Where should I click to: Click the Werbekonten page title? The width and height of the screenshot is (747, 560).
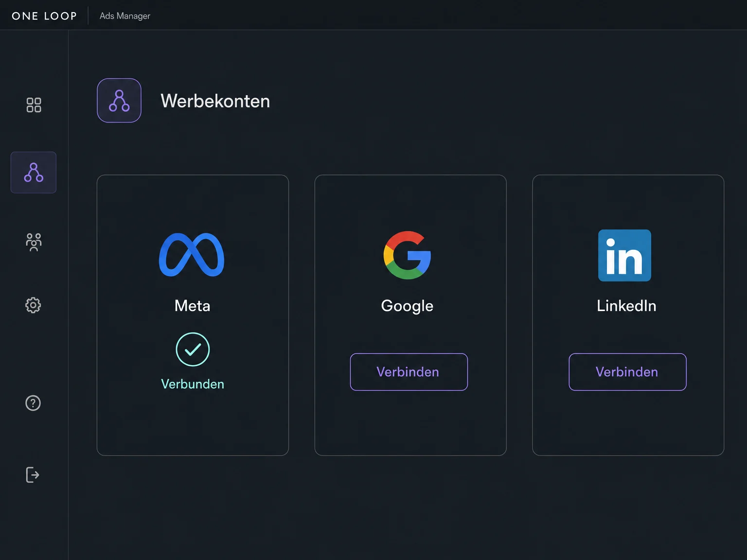pos(215,101)
